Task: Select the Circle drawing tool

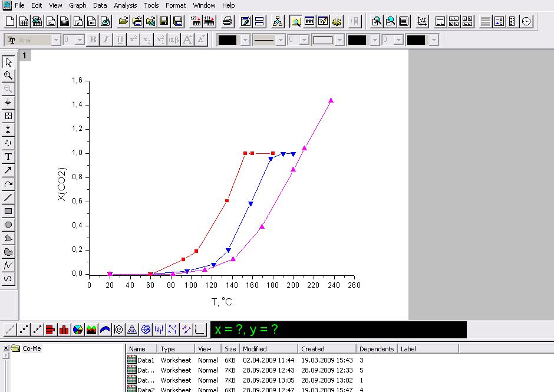Action: pos(8,225)
